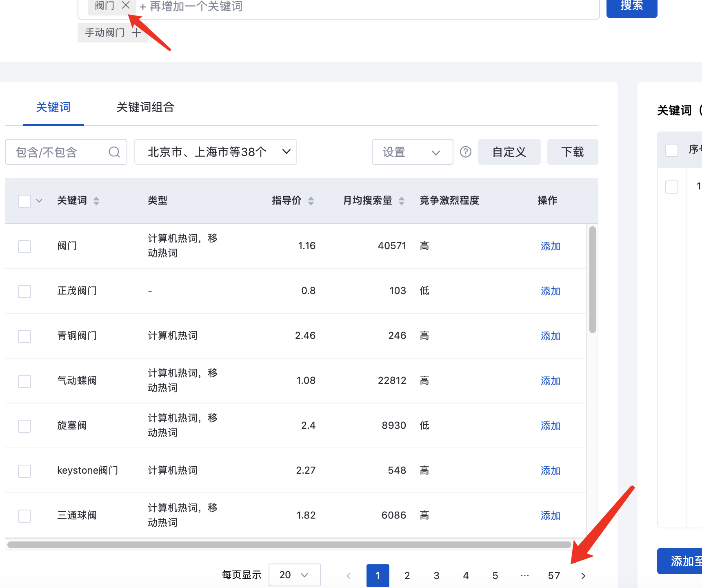Select the 关键词 tab
This screenshot has height=588, width=702.
53,107
